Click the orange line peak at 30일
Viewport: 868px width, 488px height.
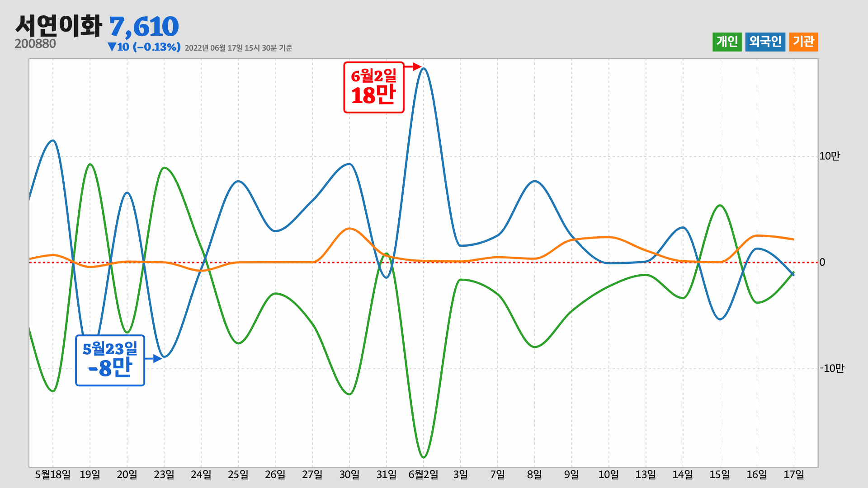(349, 229)
